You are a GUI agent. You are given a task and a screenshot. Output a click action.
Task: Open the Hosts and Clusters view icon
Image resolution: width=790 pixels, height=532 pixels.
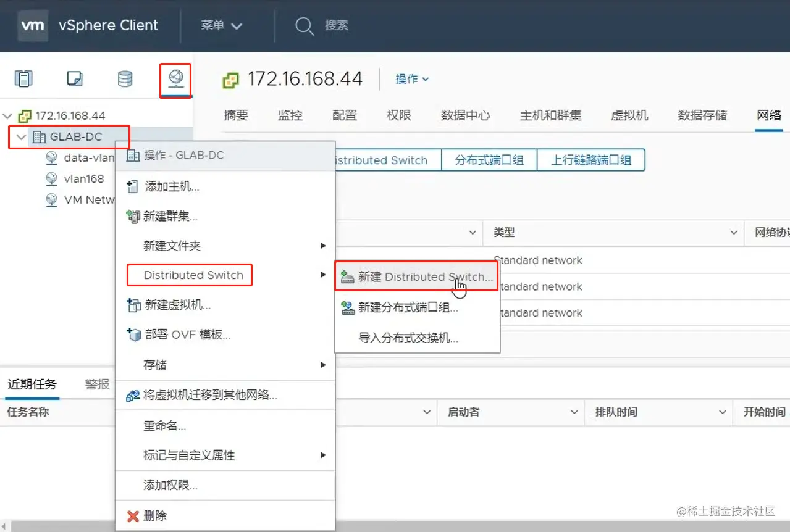click(23, 79)
